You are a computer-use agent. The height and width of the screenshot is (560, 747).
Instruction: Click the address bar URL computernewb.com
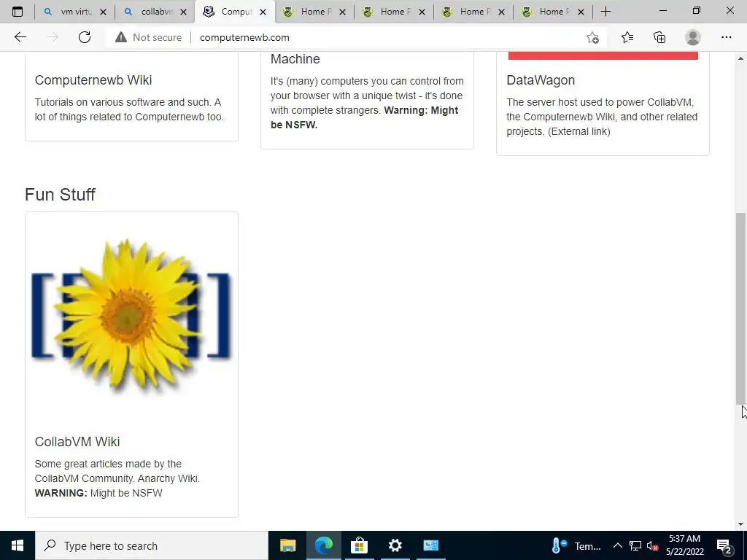[x=244, y=38]
